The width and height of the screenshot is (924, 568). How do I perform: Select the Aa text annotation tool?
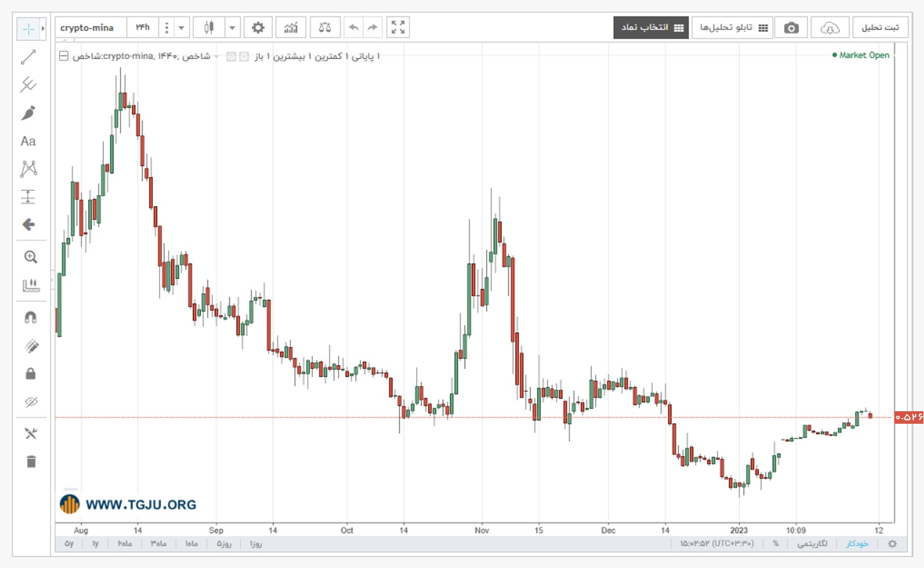[x=28, y=141]
